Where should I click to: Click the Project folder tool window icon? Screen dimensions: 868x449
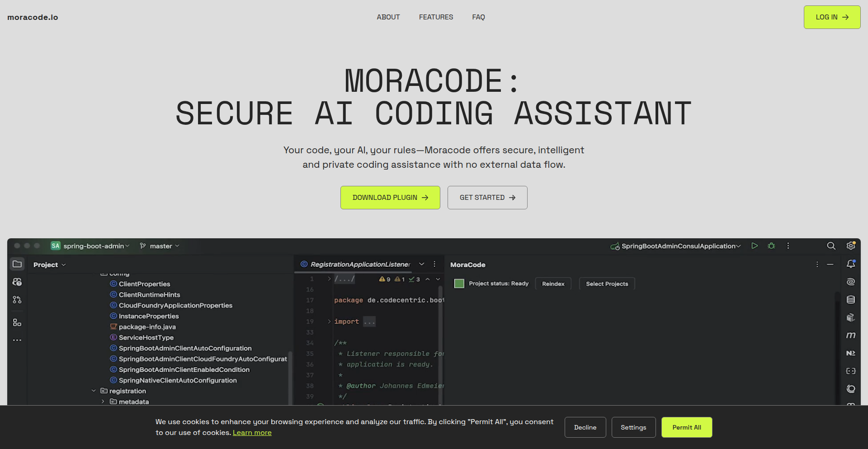(x=17, y=264)
